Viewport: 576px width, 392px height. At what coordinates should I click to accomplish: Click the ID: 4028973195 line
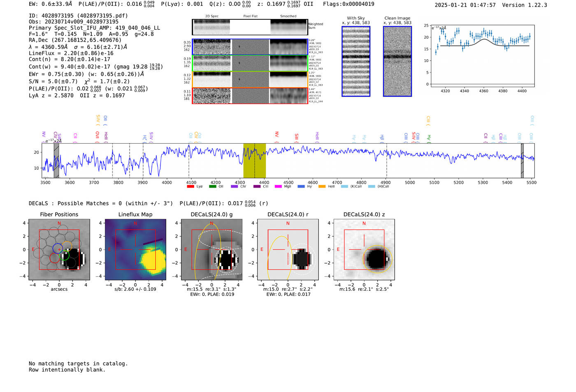(x=78, y=16)
